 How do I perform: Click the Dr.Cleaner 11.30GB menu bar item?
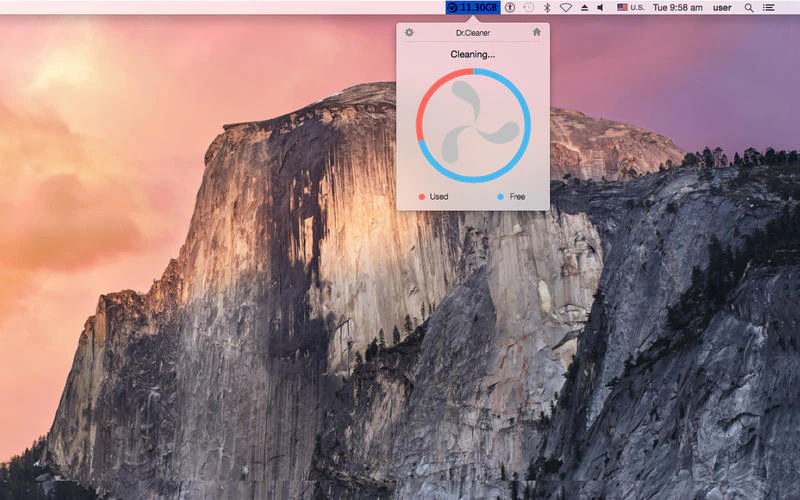[x=473, y=7]
